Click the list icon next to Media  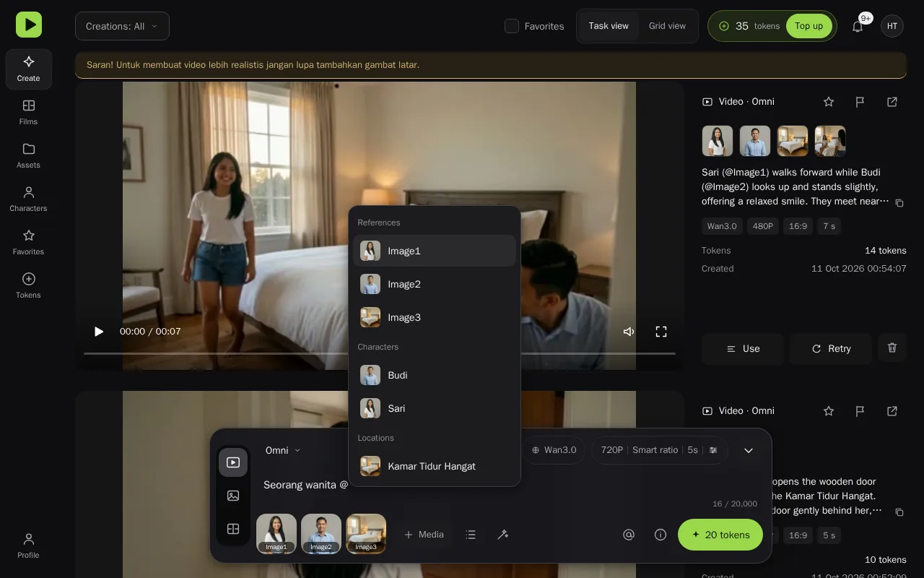click(471, 535)
